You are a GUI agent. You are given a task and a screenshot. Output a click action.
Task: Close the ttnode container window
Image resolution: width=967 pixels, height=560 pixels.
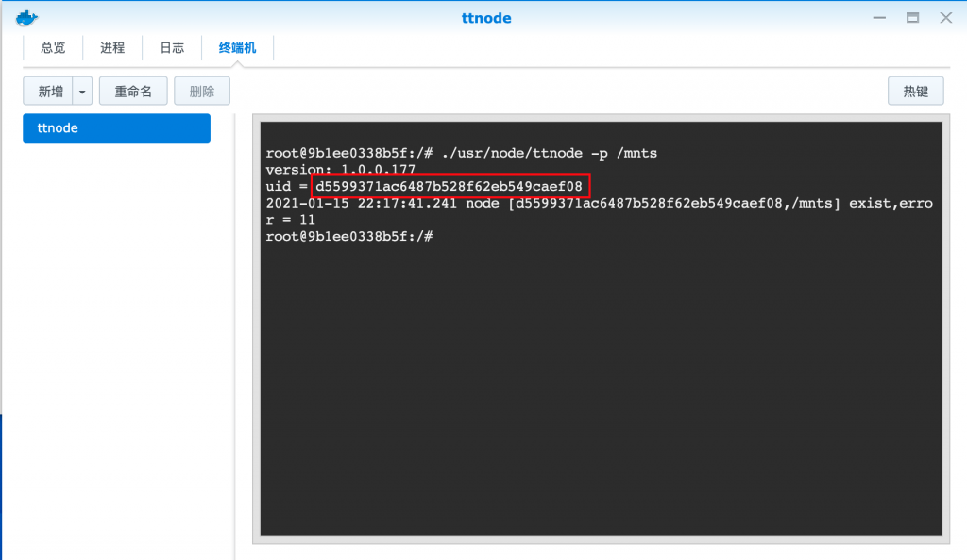click(x=944, y=18)
